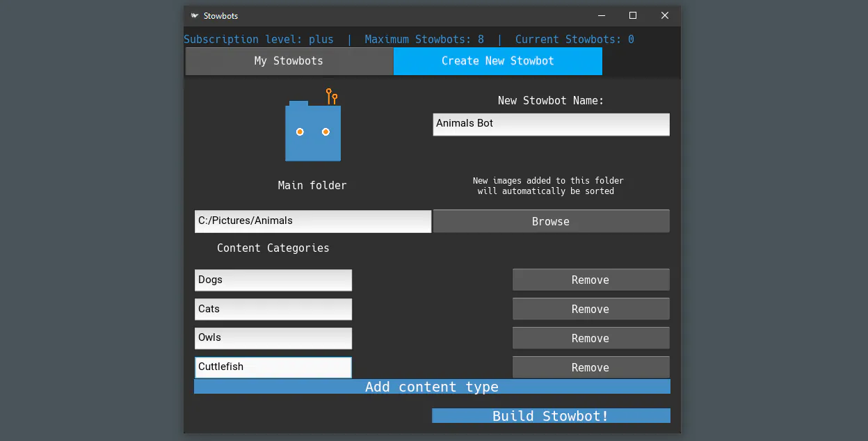Click the Maximum Stowbots: 8 text
The width and height of the screenshot is (868, 441).
point(424,40)
